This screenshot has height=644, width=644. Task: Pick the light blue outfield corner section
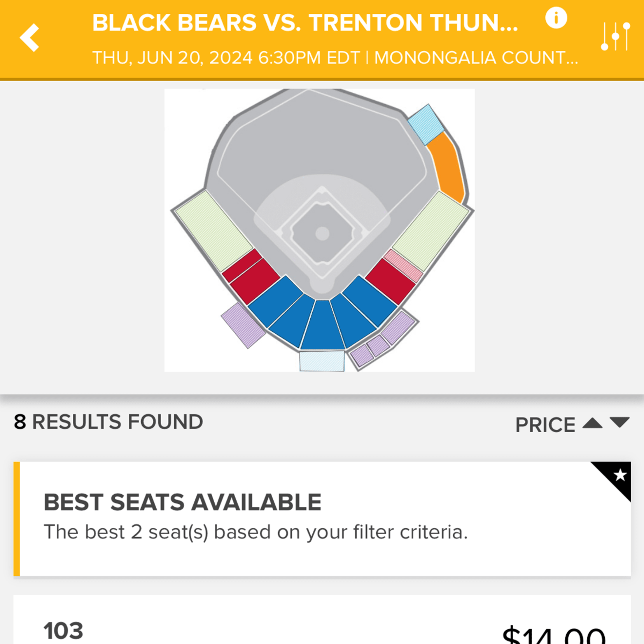[426, 125]
